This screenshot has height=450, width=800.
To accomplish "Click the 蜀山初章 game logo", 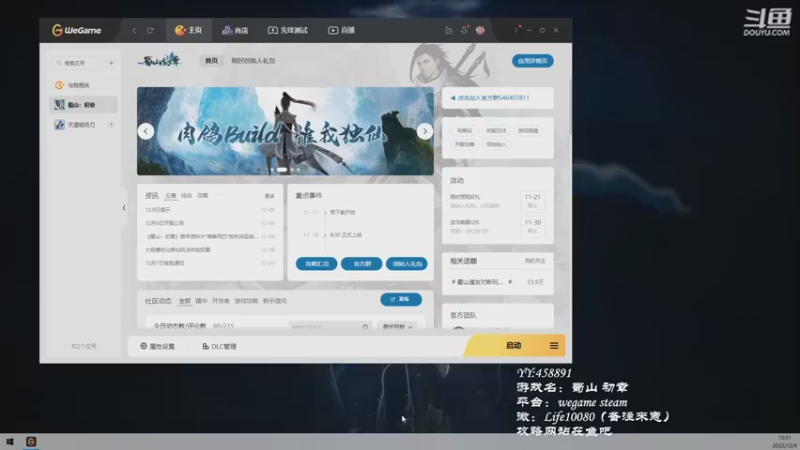I will [x=159, y=61].
